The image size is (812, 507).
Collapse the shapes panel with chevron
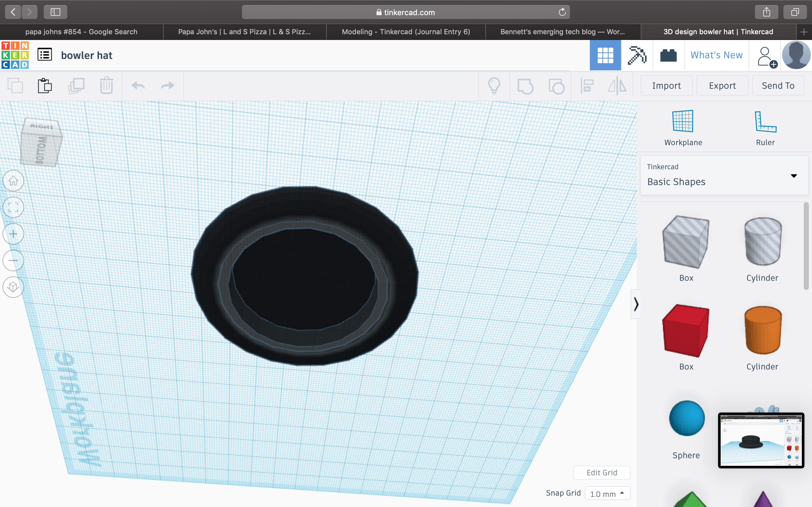[x=636, y=304]
